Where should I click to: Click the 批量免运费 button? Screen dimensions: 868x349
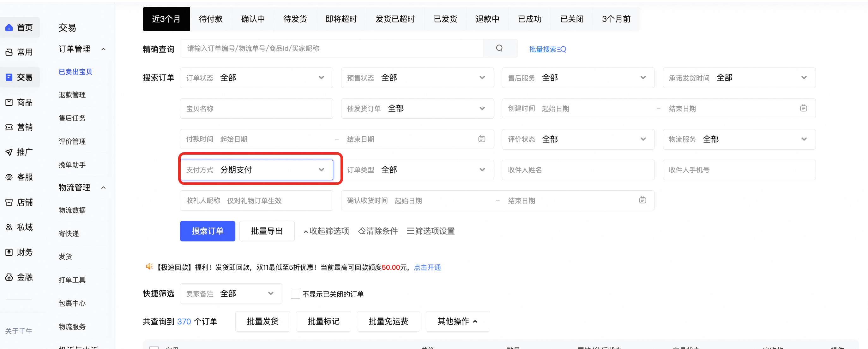(389, 322)
